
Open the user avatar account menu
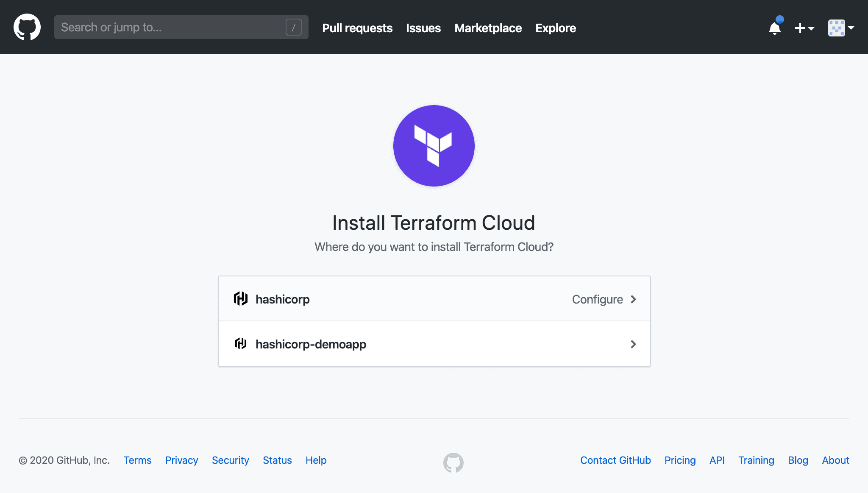[841, 28]
